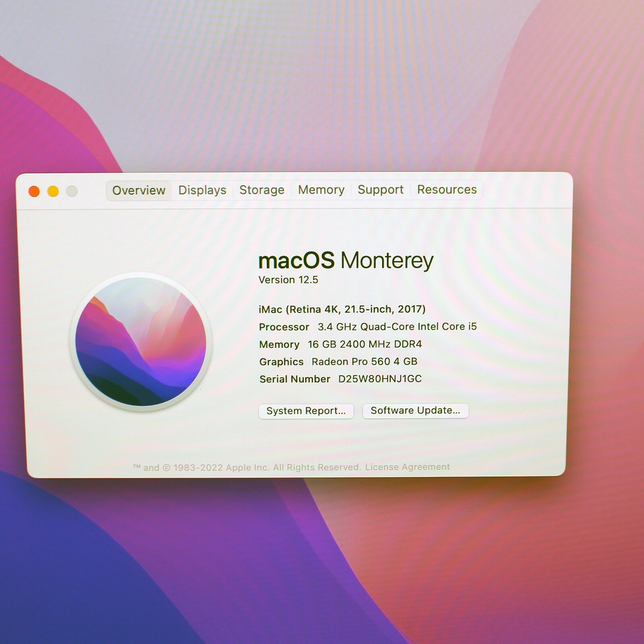This screenshot has width=644, height=644.
Task: Select the Overview tab
Action: click(138, 190)
